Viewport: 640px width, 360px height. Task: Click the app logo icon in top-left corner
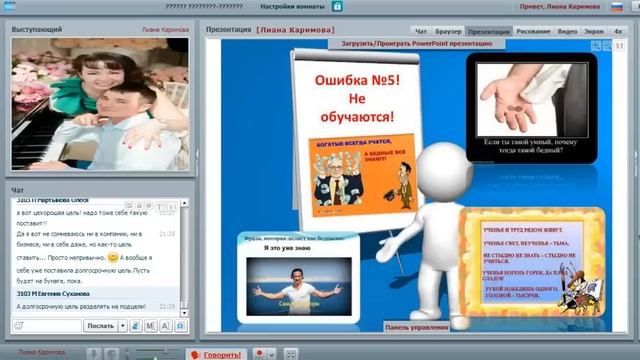9,6
